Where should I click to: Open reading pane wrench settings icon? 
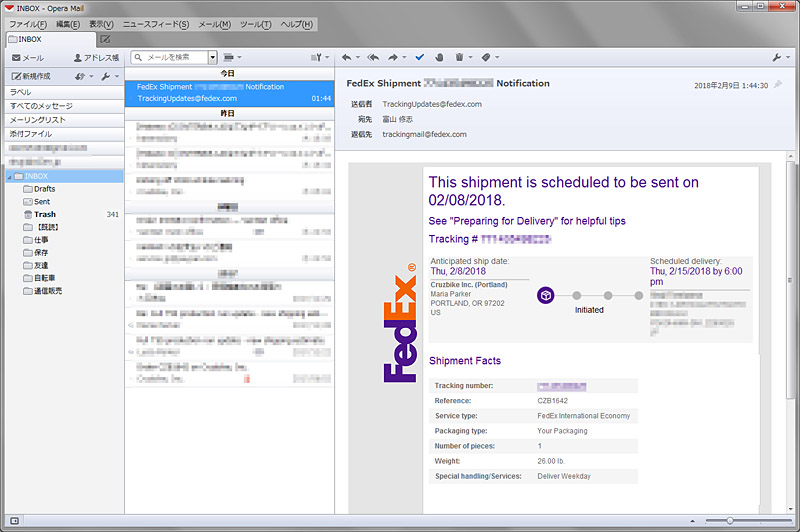pos(777,58)
